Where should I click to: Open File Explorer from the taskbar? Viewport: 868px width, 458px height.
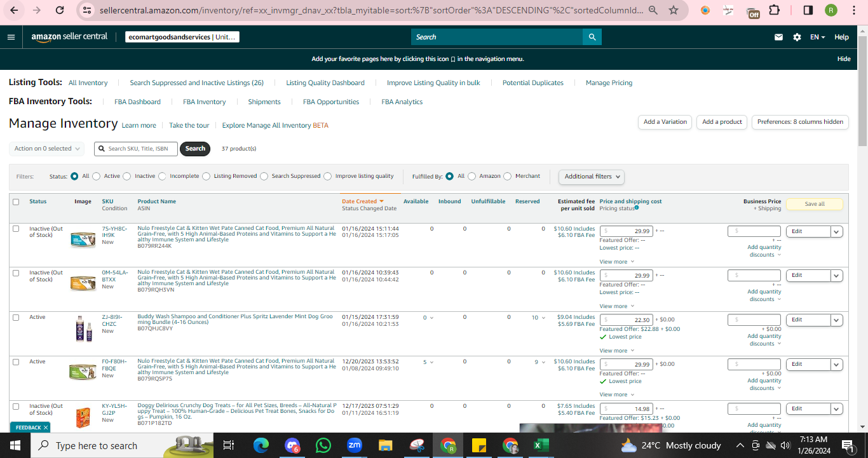pyautogui.click(x=386, y=445)
